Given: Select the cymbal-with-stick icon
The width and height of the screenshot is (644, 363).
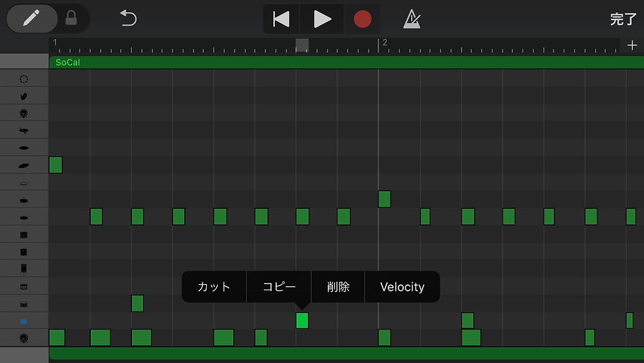Looking at the screenshot, I should tap(24, 131).
